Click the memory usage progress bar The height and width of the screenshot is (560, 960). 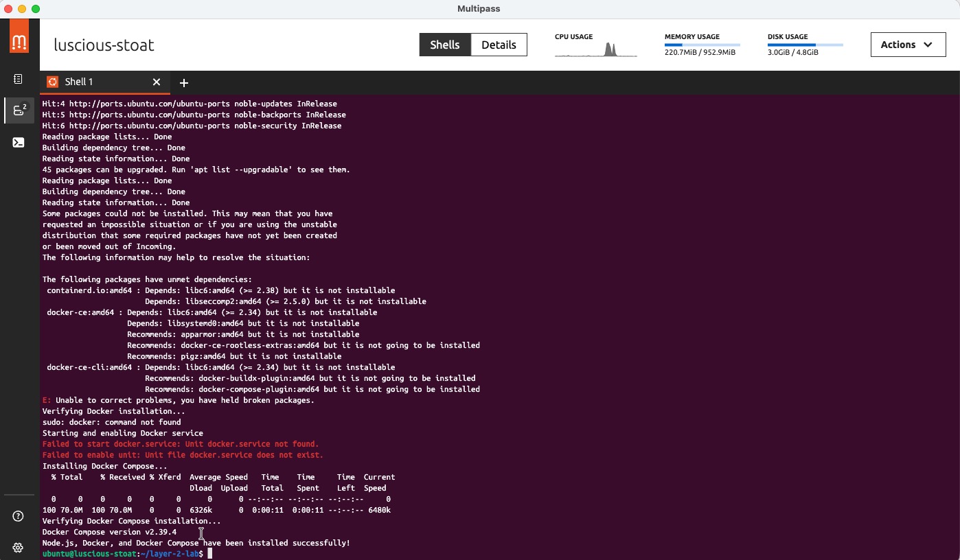702,45
